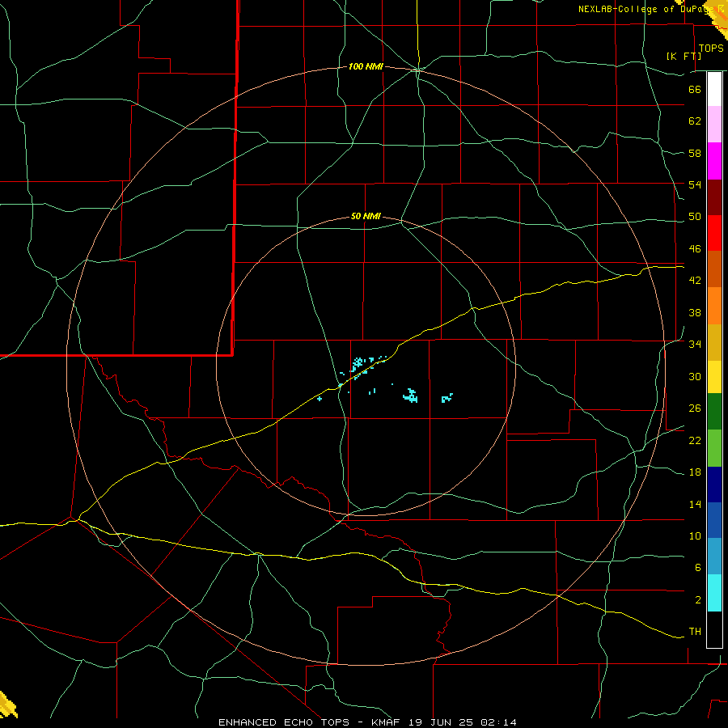728x728 pixels.
Task: Click the bright red 46 kft legend swatch
Action: [x=714, y=233]
